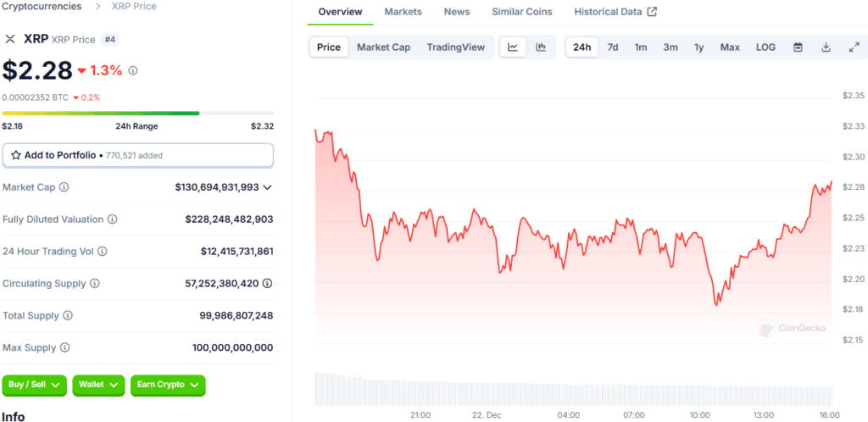Click the $2.28 main price heading
Screen dimensions: 868x422
tap(37, 70)
